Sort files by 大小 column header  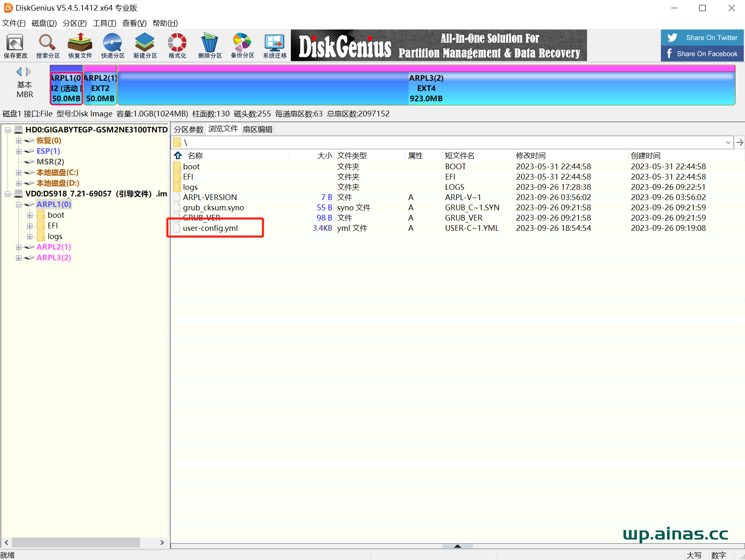pyautogui.click(x=325, y=155)
